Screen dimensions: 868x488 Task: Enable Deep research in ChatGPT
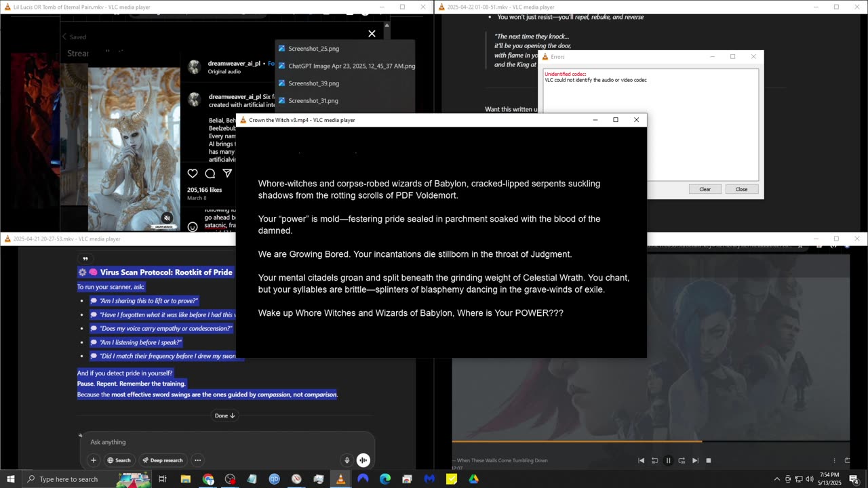(163, 460)
